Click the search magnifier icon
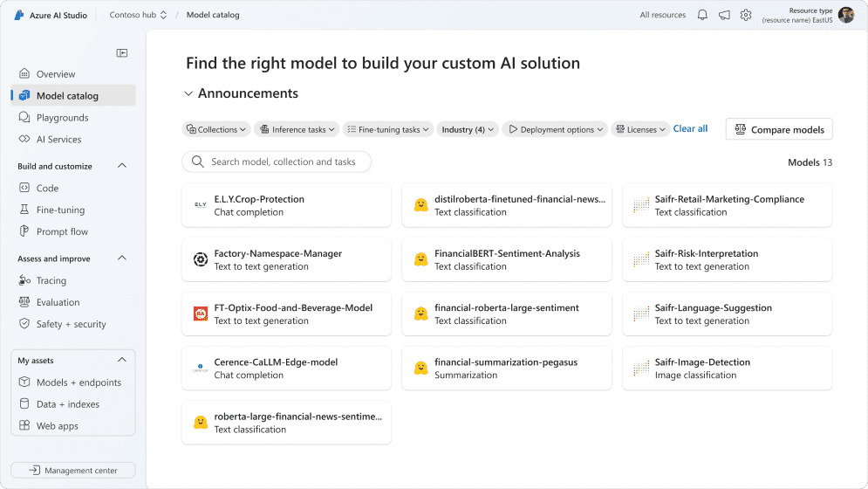This screenshot has height=489, width=868. pos(198,162)
